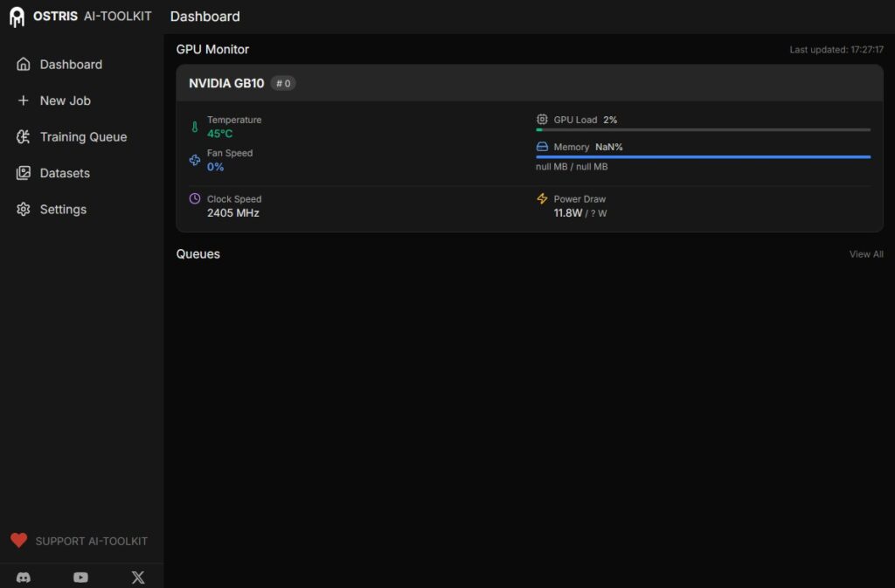Click the thermometer Temperature icon
This screenshot has width=895, height=588.
195,127
